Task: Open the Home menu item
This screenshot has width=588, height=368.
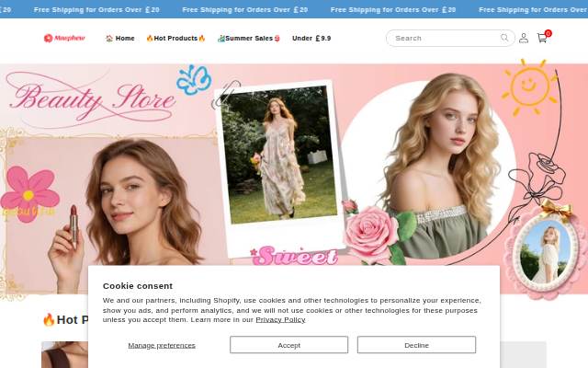Action: click(x=120, y=39)
